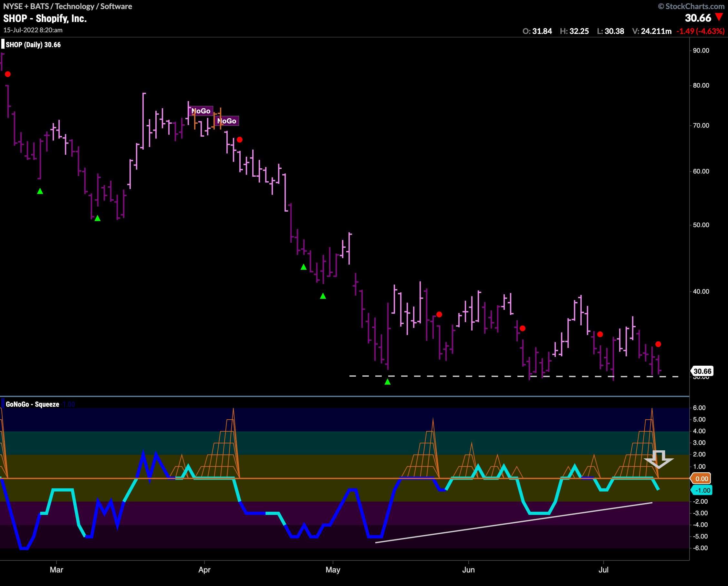This screenshot has width=728, height=586.
Task: Click the V: 24.211m volume value
Action: click(652, 31)
